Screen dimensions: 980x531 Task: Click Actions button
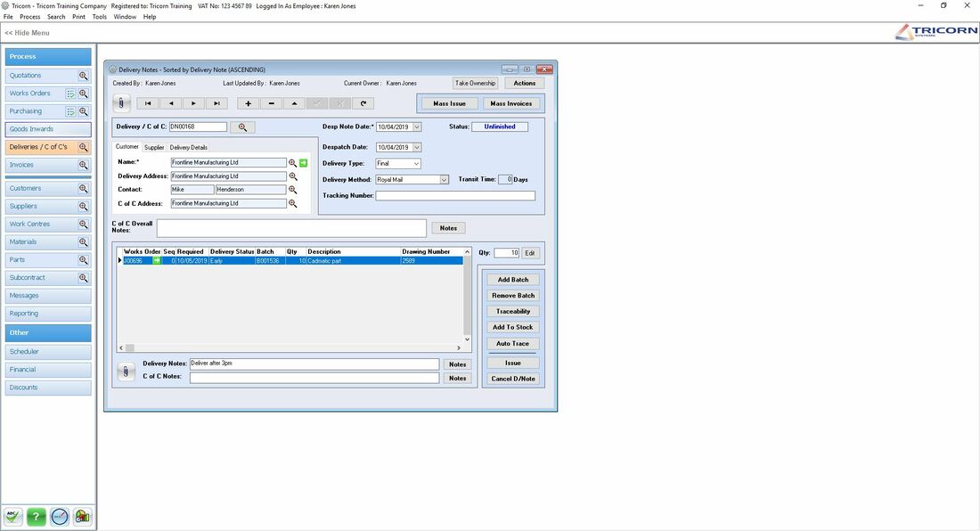525,83
